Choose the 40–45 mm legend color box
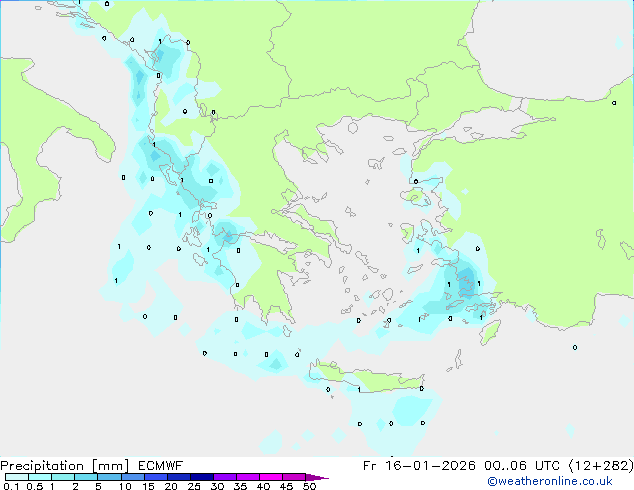Viewport: 634px width, 490px height. [x=271, y=477]
